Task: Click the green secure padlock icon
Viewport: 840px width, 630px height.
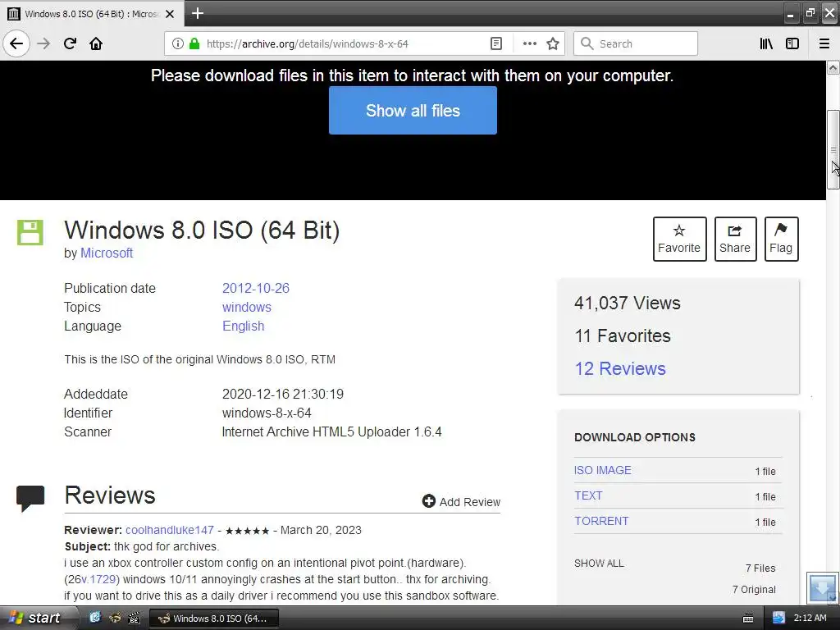Action: (x=194, y=44)
